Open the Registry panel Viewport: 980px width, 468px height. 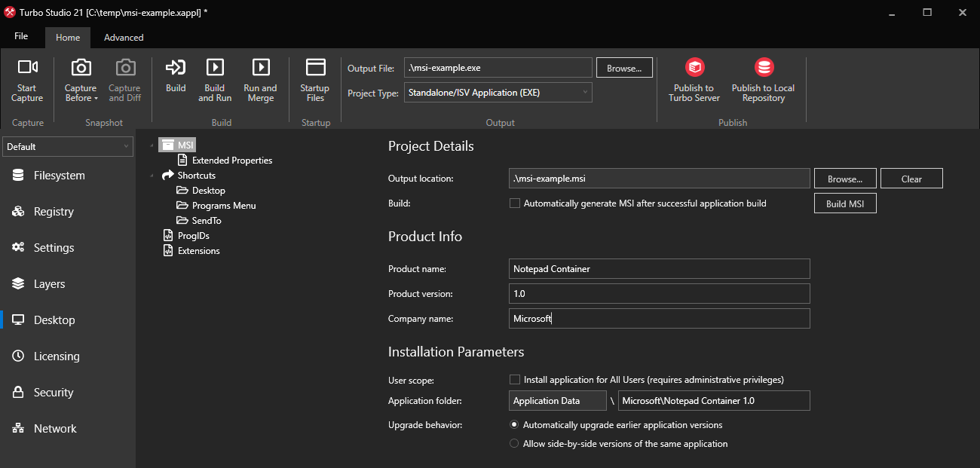pyautogui.click(x=53, y=211)
